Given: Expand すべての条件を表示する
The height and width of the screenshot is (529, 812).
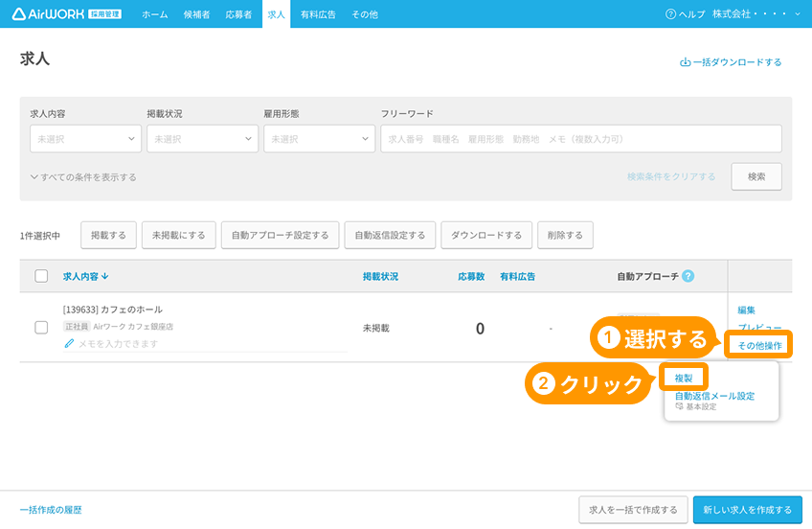Looking at the screenshot, I should [x=83, y=177].
